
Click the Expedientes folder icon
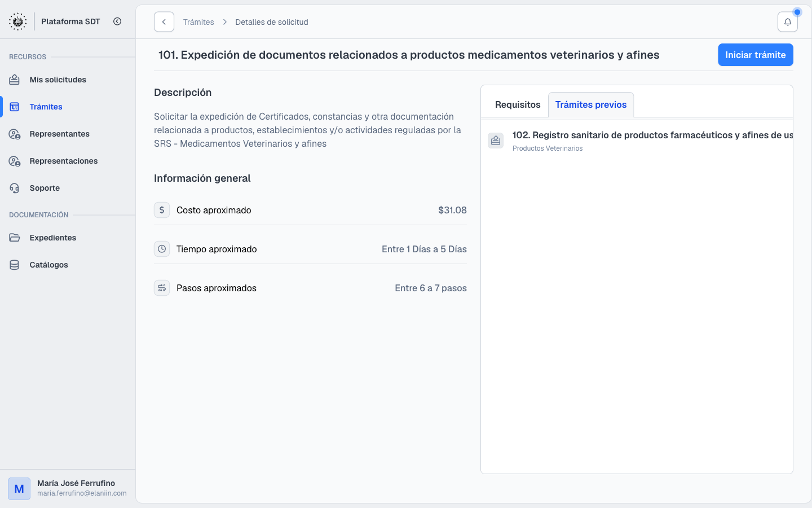click(15, 238)
